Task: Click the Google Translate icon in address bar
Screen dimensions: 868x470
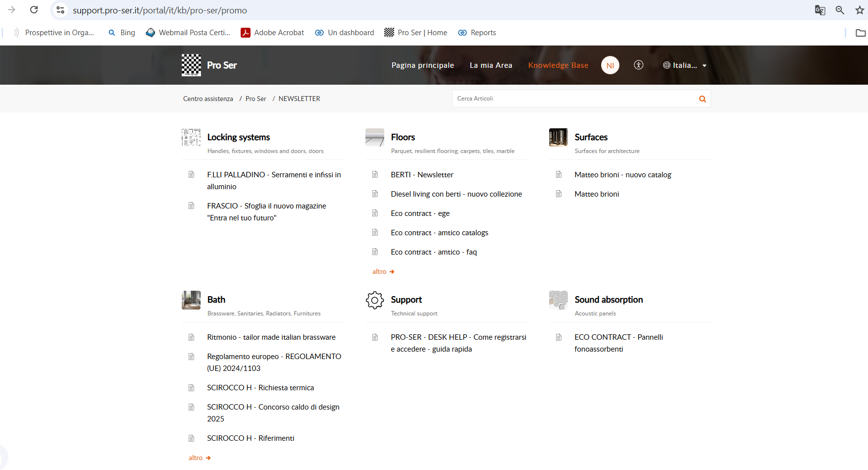Action: (820, 10)
